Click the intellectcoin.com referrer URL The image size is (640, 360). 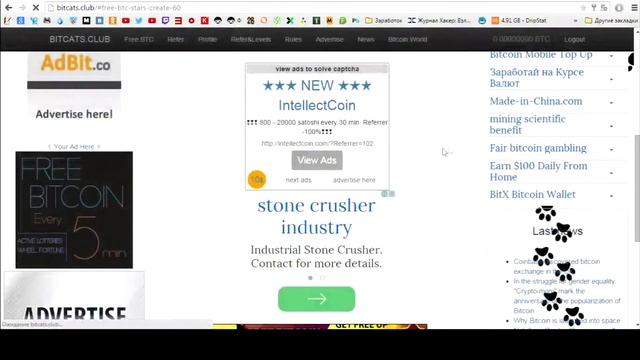pyautogui.click(x=317, y=144)
